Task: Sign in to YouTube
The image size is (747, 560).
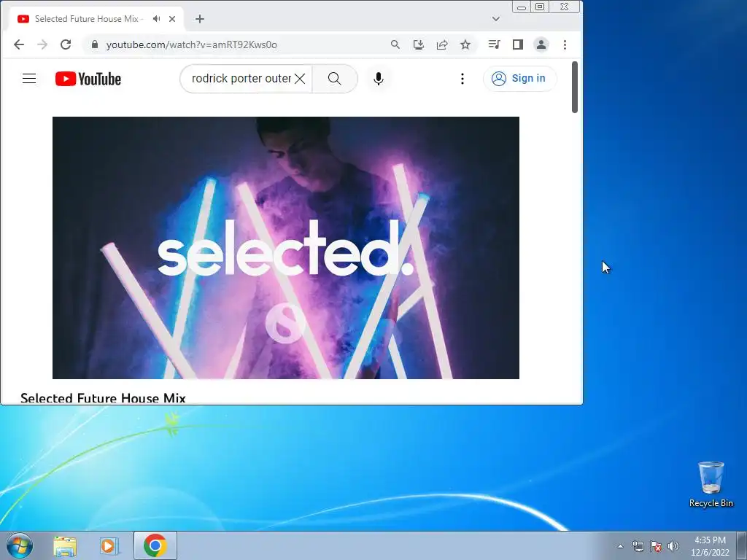Action: (519, 79)
